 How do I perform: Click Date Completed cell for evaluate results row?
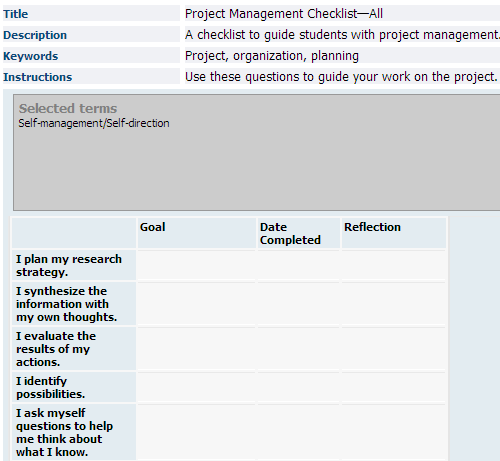[x=298, y=349]
